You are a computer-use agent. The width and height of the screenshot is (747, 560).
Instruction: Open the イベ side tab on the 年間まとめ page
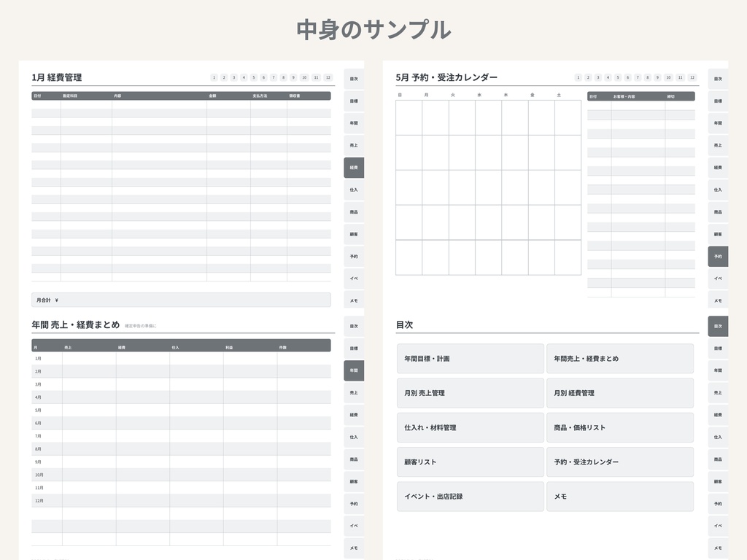coord(354,526)
